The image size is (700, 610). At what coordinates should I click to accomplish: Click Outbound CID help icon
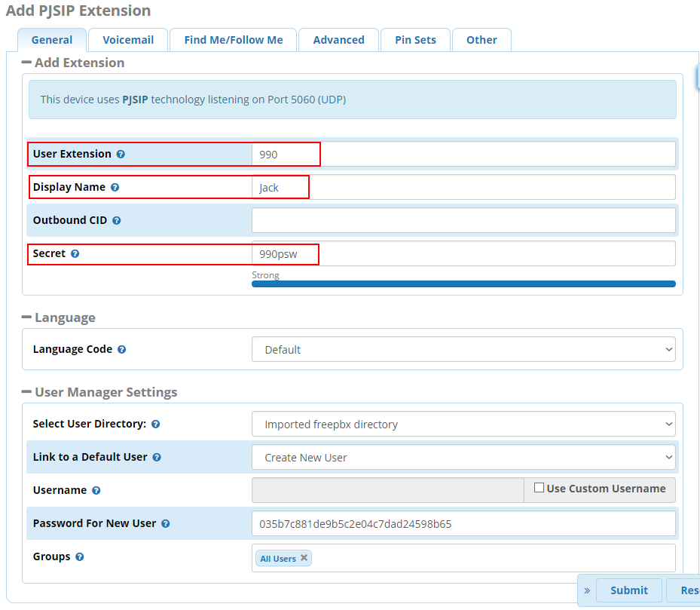(x=117, y=221)
